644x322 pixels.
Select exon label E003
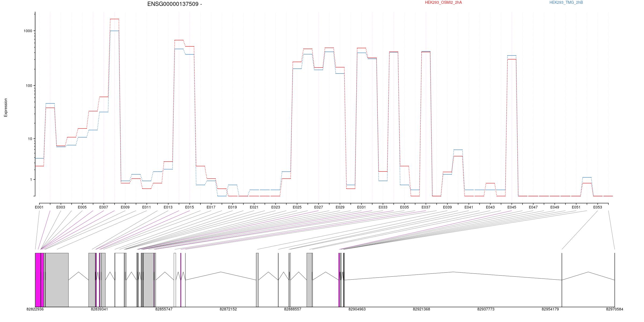tap(61, 207)
